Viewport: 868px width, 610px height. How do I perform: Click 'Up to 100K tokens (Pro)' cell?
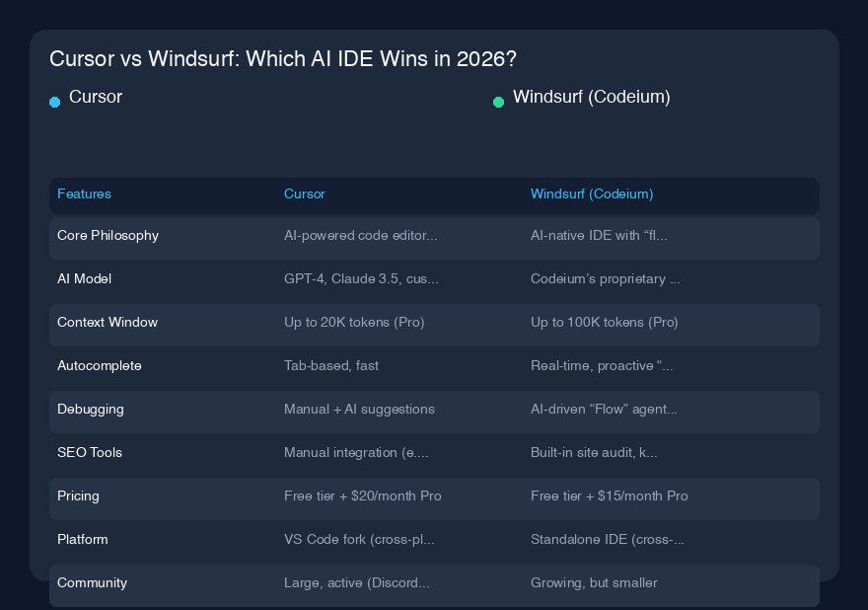click(604, 323)
